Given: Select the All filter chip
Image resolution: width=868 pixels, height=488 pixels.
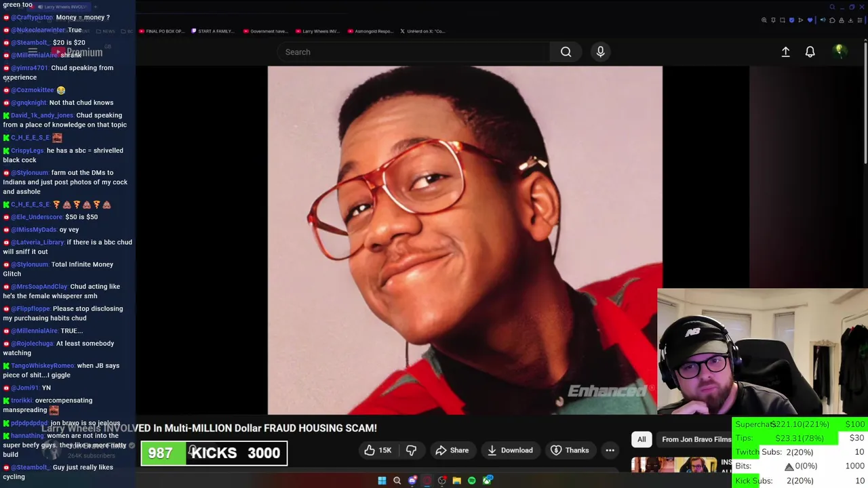Looking at the screenshot, I should pyautogui.click(x=642, y=439).
